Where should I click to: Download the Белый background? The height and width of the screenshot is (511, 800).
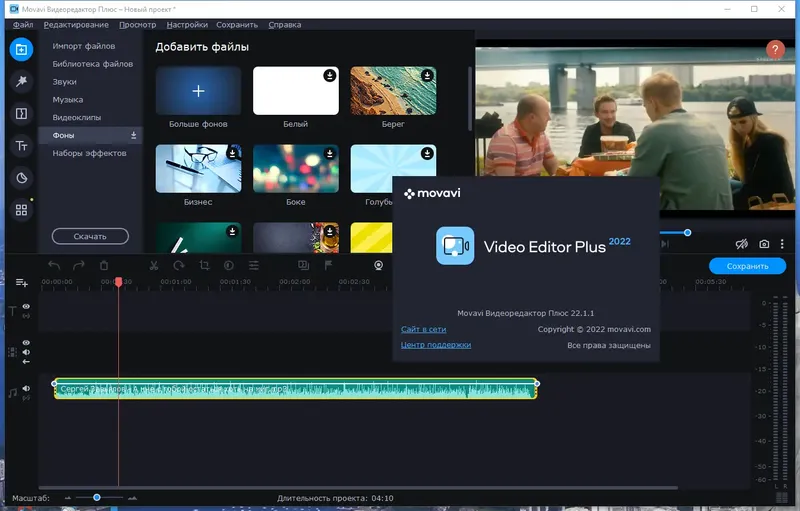point(330,75)
